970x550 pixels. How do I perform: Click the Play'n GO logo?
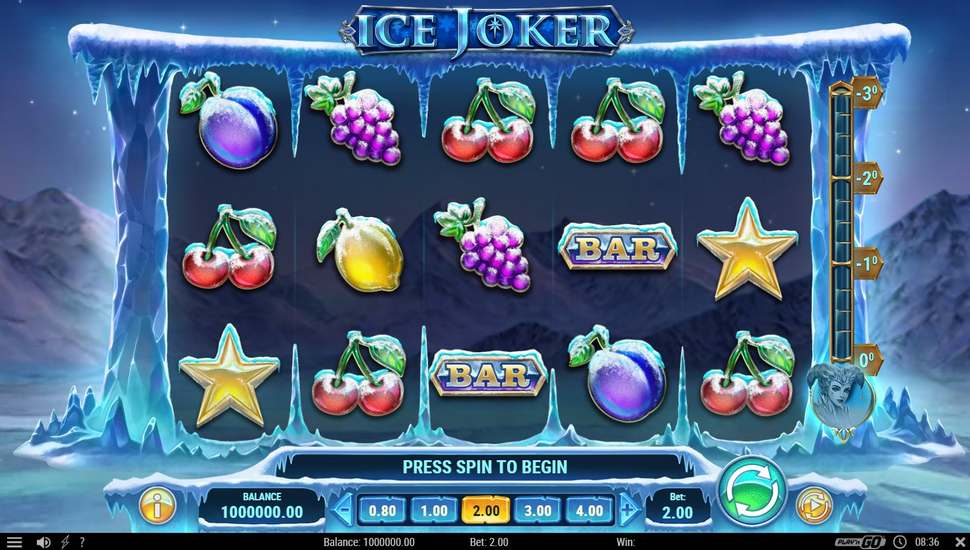coord(860,543)
